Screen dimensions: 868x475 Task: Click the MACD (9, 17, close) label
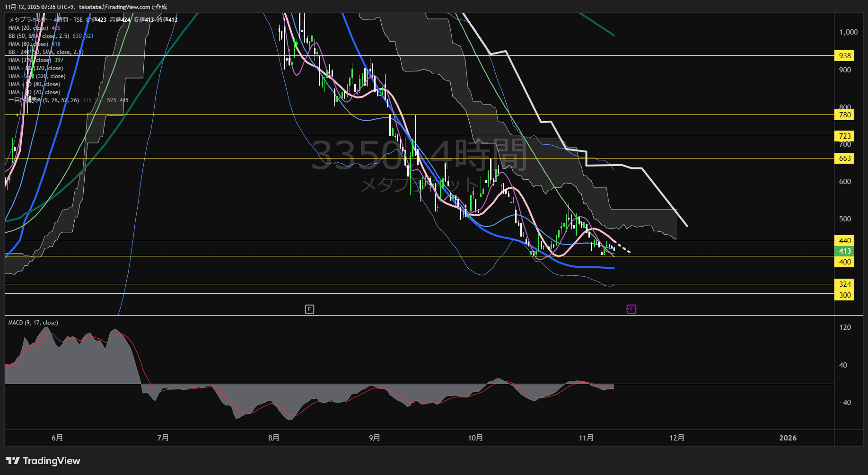click(33, 323)
